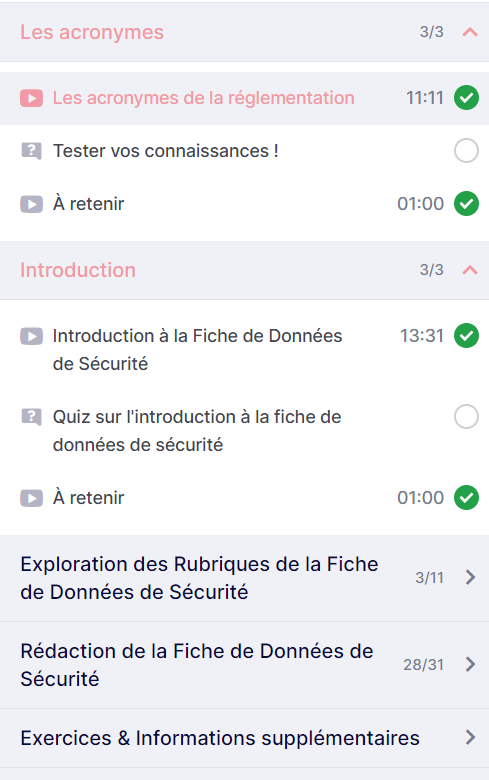This screenshot has height=780, width=489.
Task: Collapse the Introduction section chevron
Action: tap(470, 270)
